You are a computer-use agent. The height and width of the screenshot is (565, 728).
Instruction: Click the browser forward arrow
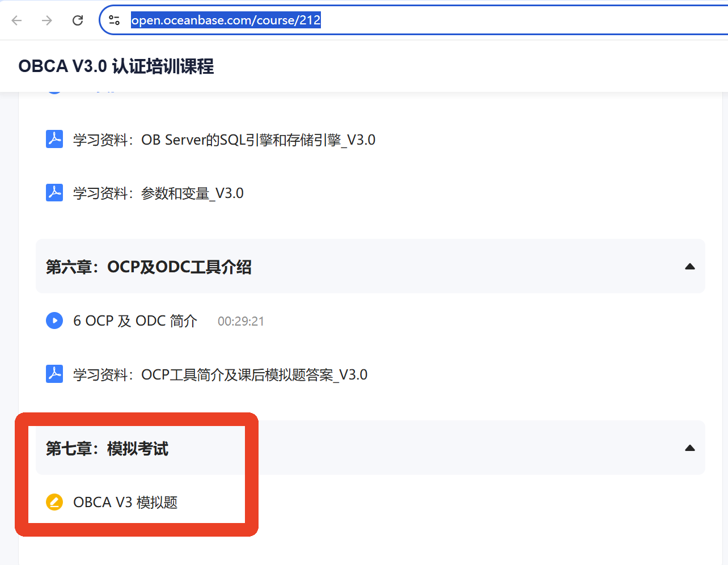coord(47,20)
